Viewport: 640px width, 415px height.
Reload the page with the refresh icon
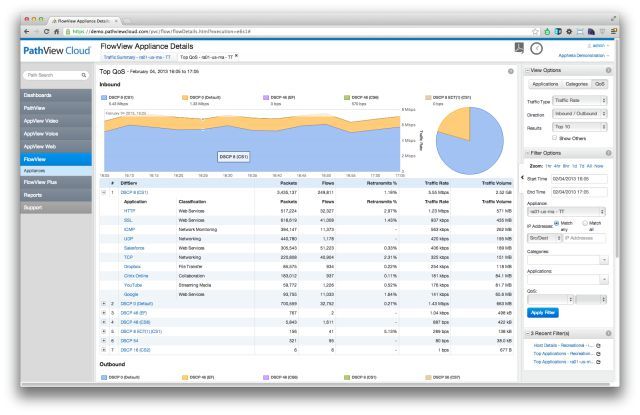click(47, 31)
